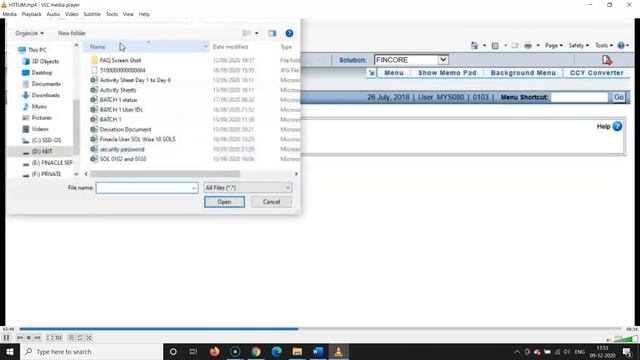The image size is (640, 360).
Task: Toggle VLC fullscreen mode
Action: (x=50, y=338)
